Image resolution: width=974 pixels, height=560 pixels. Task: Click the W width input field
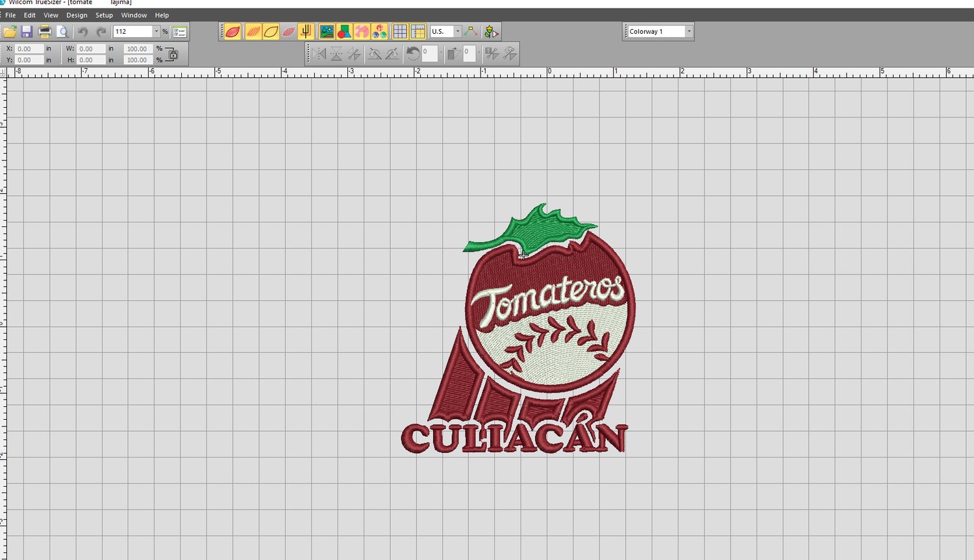click(91, 49)
